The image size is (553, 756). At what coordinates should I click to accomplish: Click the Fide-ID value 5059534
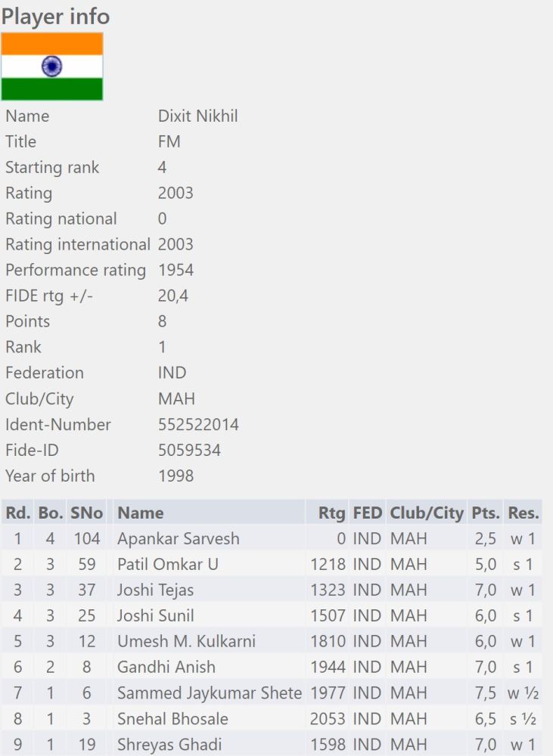click(x=189, y=451)
